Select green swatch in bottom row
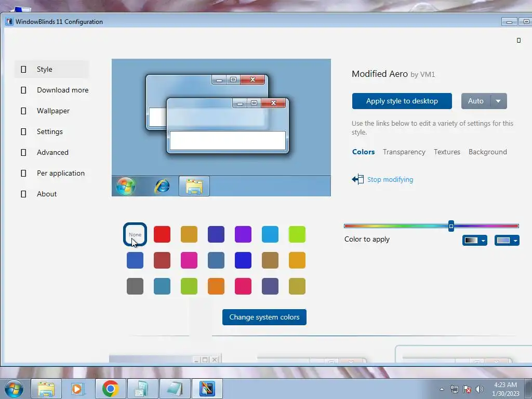532x399 pixels. click(x=189, y=286)
